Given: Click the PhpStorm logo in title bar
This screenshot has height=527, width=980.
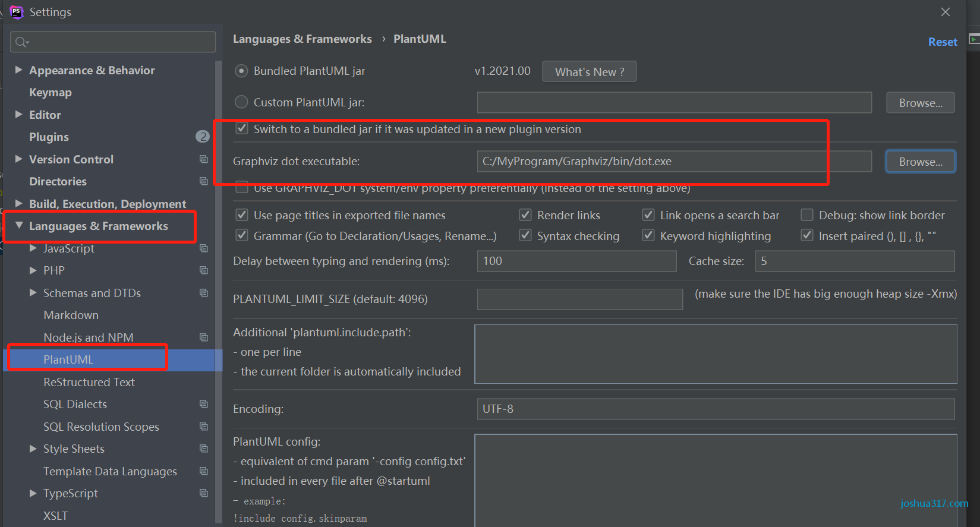Looking at the screenshot, I should click(x=16, y=12).
